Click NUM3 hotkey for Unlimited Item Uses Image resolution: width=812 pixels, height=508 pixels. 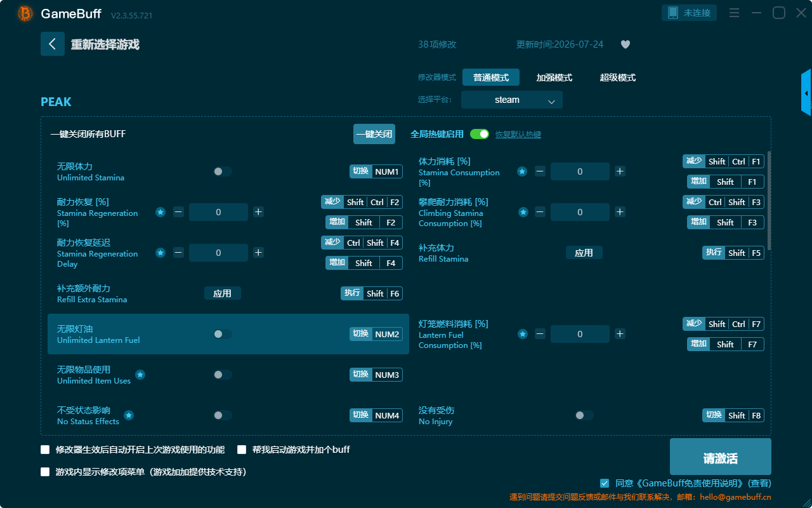(376, 375)
